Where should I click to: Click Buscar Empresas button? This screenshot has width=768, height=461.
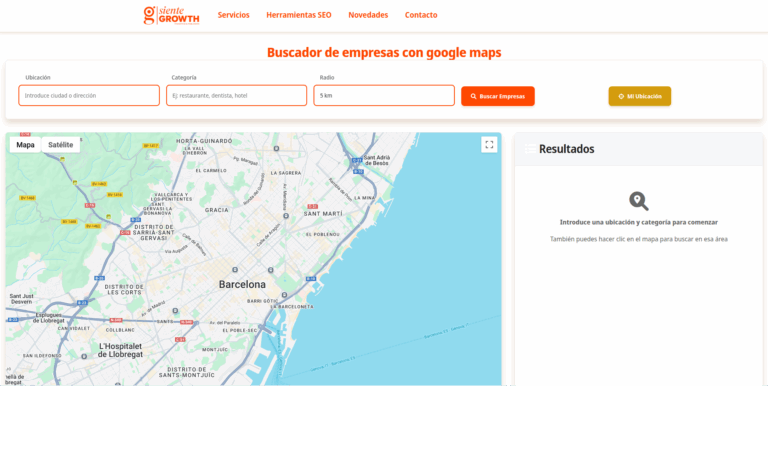coord(498,97)
